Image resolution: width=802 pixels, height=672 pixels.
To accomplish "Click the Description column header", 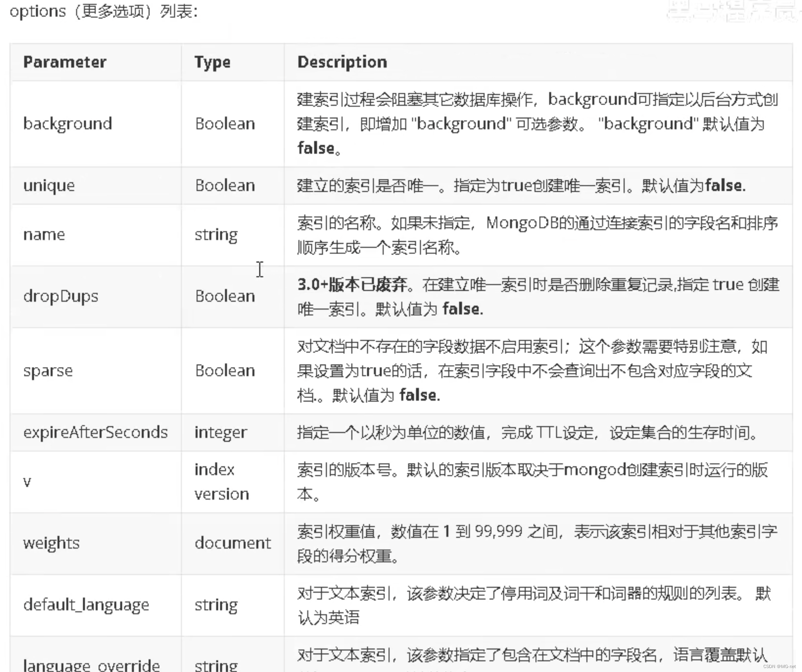I will 342,62.
